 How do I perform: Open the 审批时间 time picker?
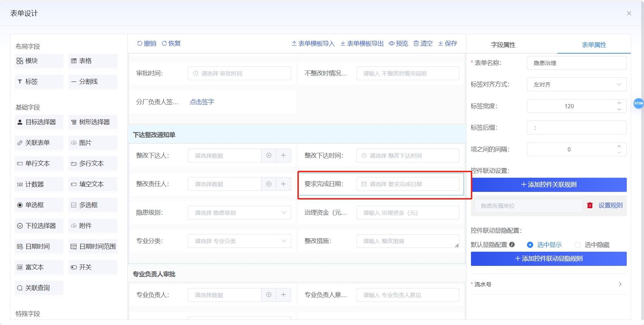click(240, 73)
